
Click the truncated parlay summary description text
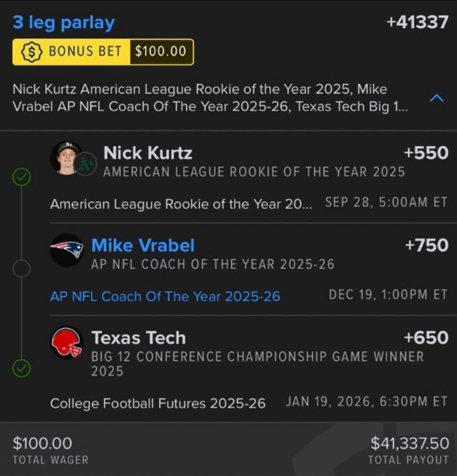(x=210, y=98)
